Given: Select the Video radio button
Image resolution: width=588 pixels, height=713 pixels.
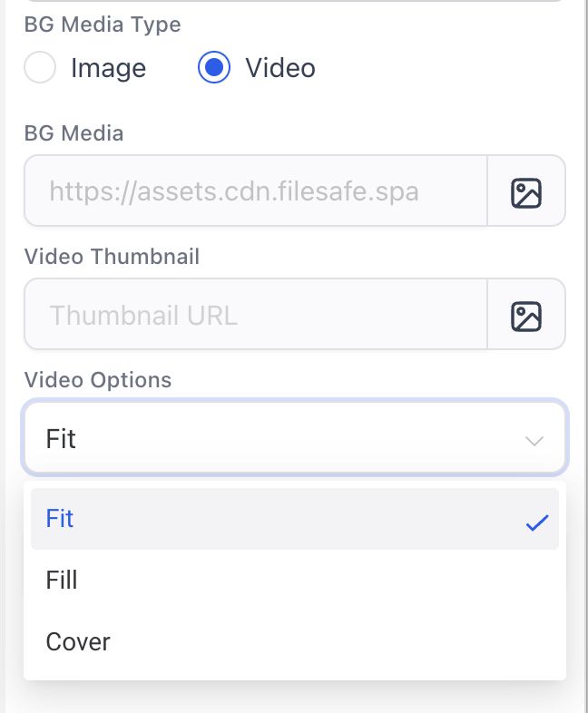Looking at the screenshot, I should [x=214, y=68].
